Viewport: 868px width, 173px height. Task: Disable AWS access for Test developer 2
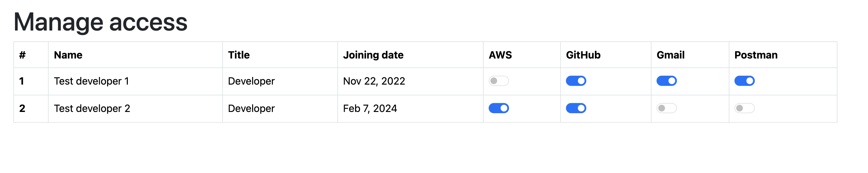(x=499, y=108)
